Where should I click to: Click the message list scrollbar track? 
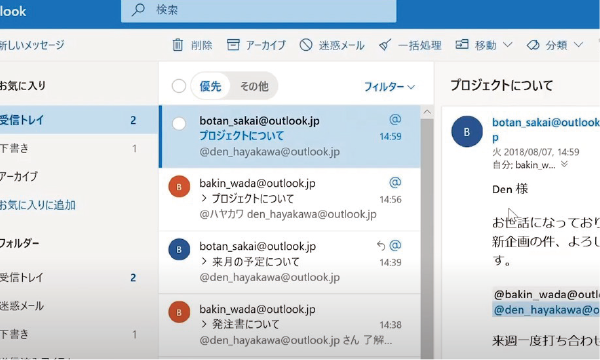tap(427, 239)
